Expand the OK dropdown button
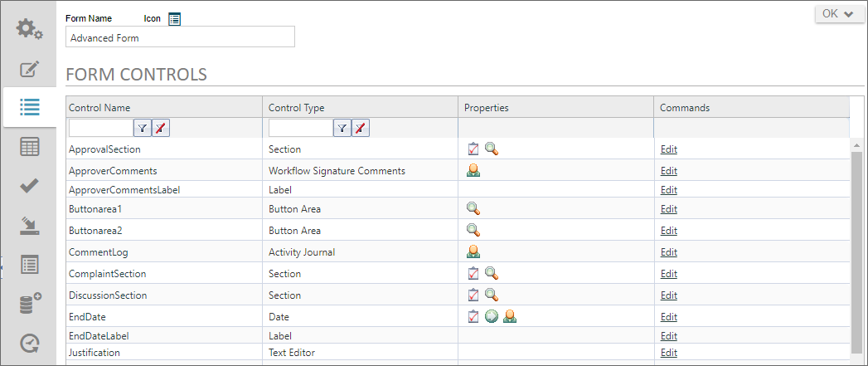The width and height of the screenshot is (868, 366). click(x=839, y=14)
